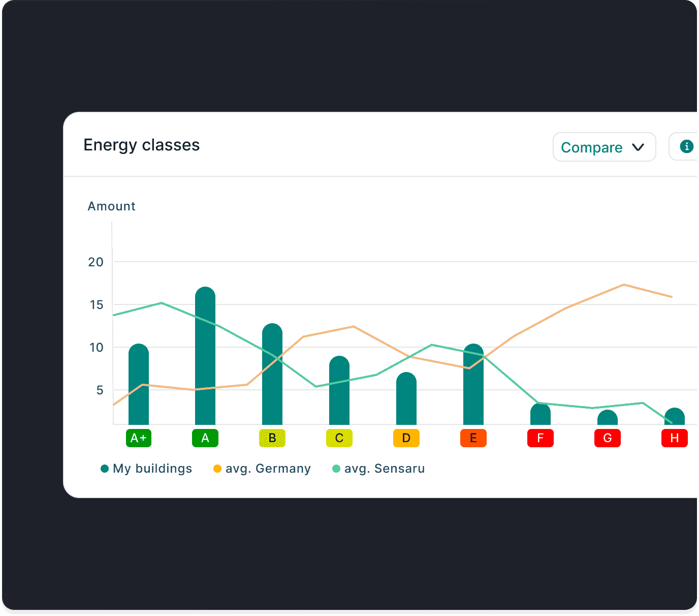This screenshot has height=616, width=699.
Task: Select the D energy class badge
Action: click(406, 438)
